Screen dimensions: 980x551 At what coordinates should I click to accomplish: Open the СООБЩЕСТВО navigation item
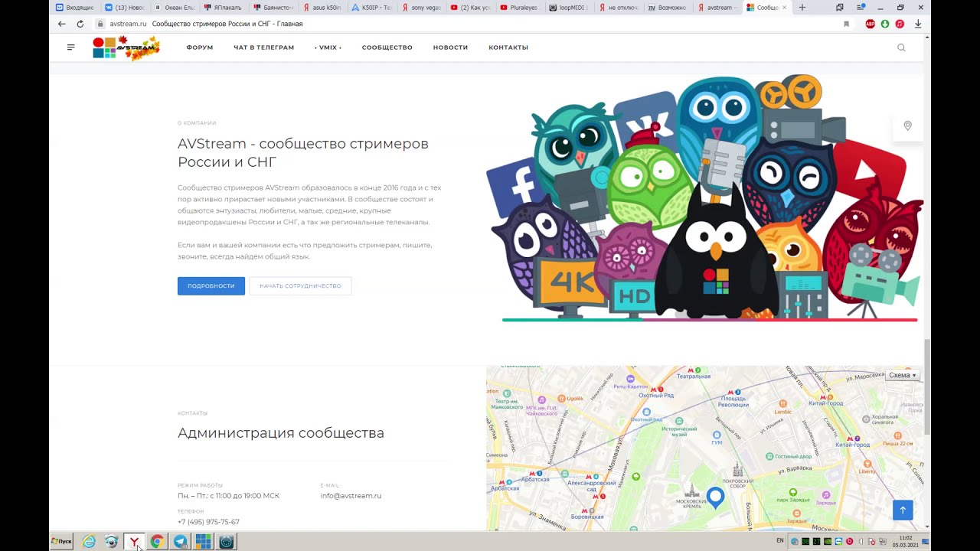[387, 47]
